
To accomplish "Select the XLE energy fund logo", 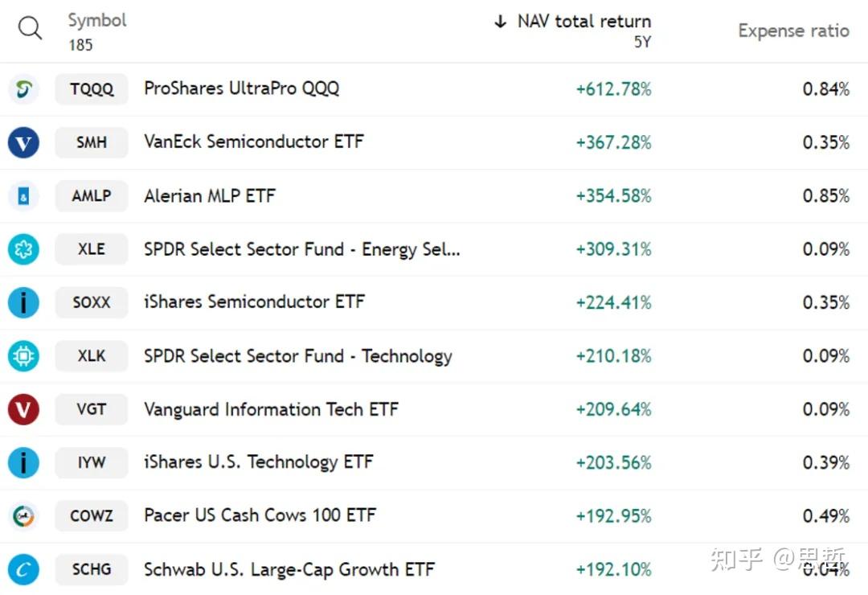I will 23,249.
